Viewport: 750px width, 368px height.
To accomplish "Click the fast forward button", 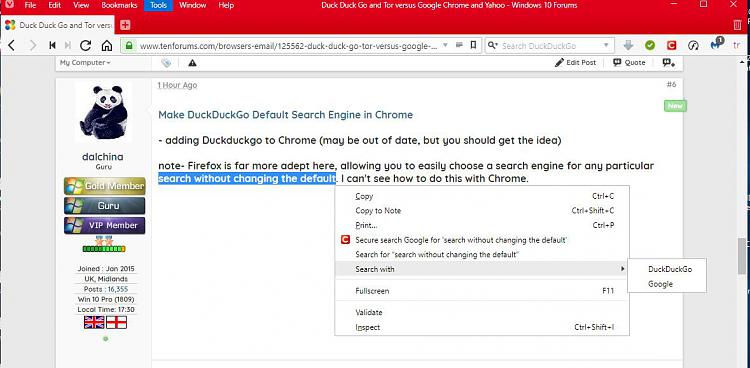I will [67, 45].
